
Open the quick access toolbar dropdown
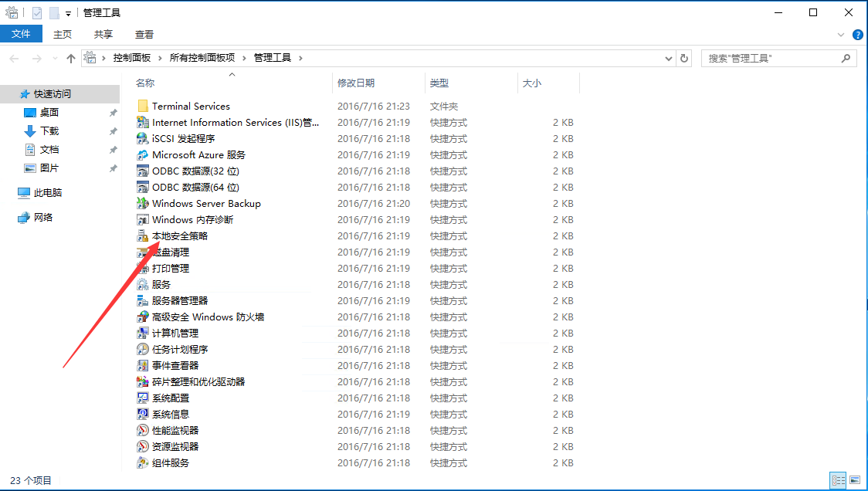[x=69, y=13]
